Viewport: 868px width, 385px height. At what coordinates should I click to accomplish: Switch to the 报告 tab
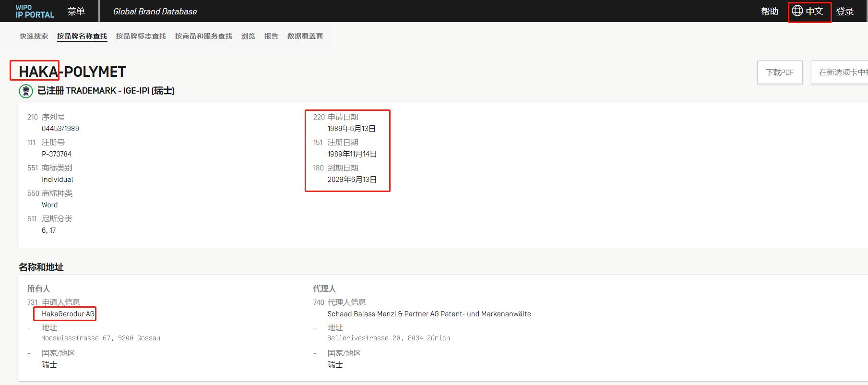pos(271,36)
